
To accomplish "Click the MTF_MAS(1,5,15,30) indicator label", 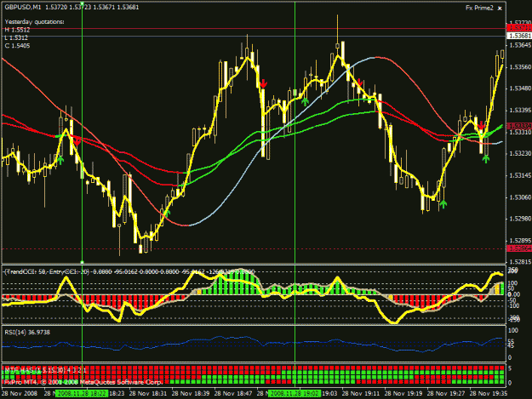I will point(46,371).
